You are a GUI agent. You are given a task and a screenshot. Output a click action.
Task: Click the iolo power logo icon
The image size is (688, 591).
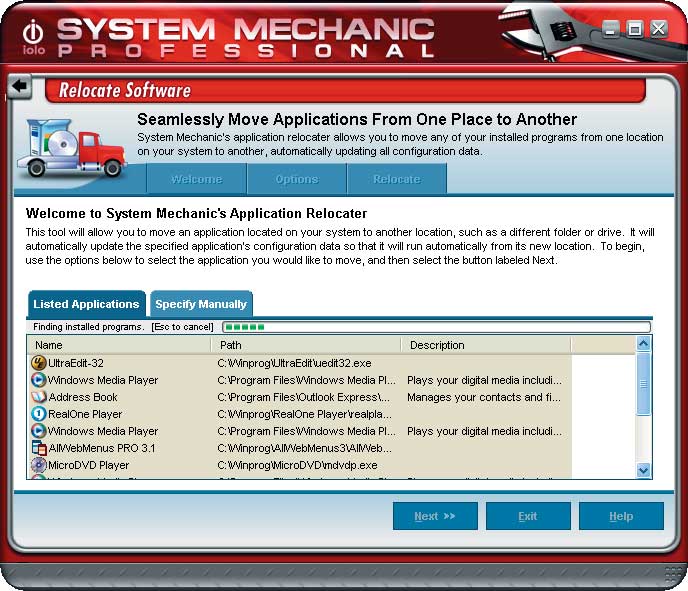(33, 33)
